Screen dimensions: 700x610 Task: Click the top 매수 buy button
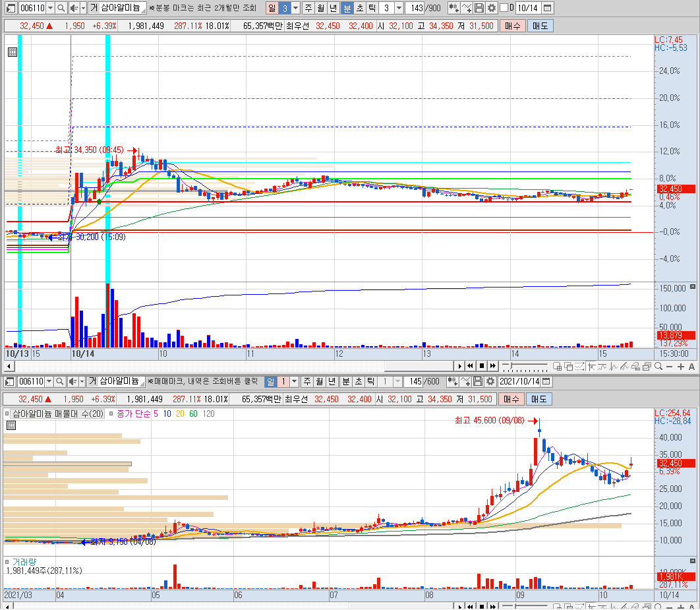[x=513, y=26]
